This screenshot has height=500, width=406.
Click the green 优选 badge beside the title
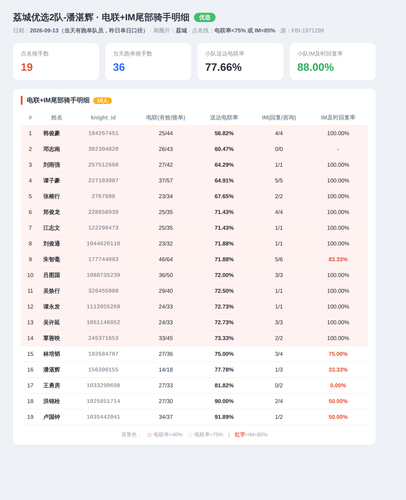click(205, 17)
